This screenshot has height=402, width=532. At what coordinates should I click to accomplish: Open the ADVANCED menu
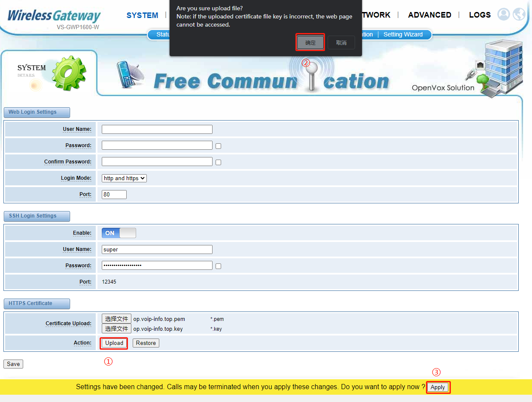click(x=429, y=15)
